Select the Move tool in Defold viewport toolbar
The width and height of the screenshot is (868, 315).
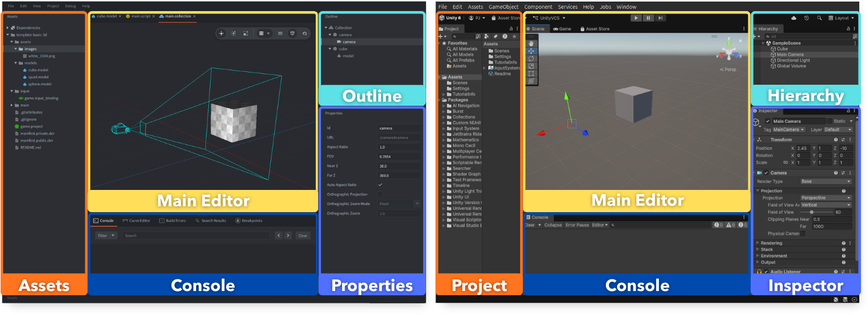click(x=221, y=33)
